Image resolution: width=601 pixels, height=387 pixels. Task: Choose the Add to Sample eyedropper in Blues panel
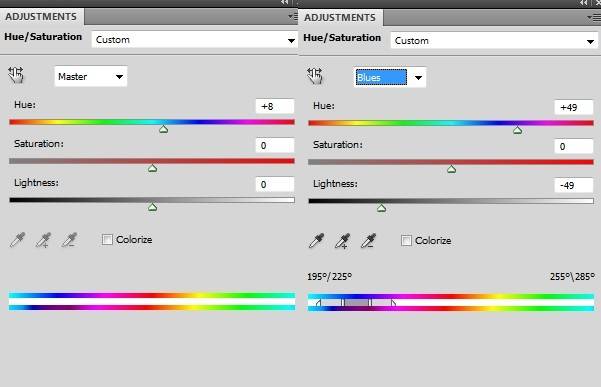coord(343,241)
